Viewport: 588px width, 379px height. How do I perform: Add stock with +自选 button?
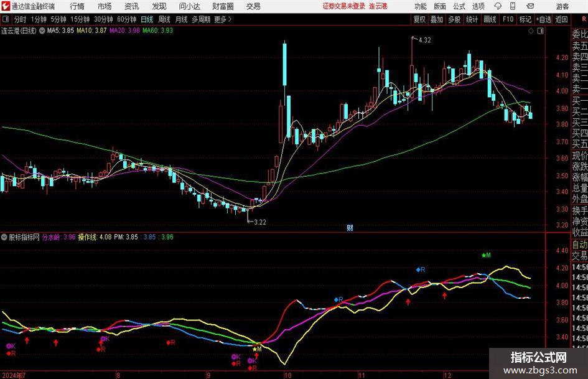[543, 19]
